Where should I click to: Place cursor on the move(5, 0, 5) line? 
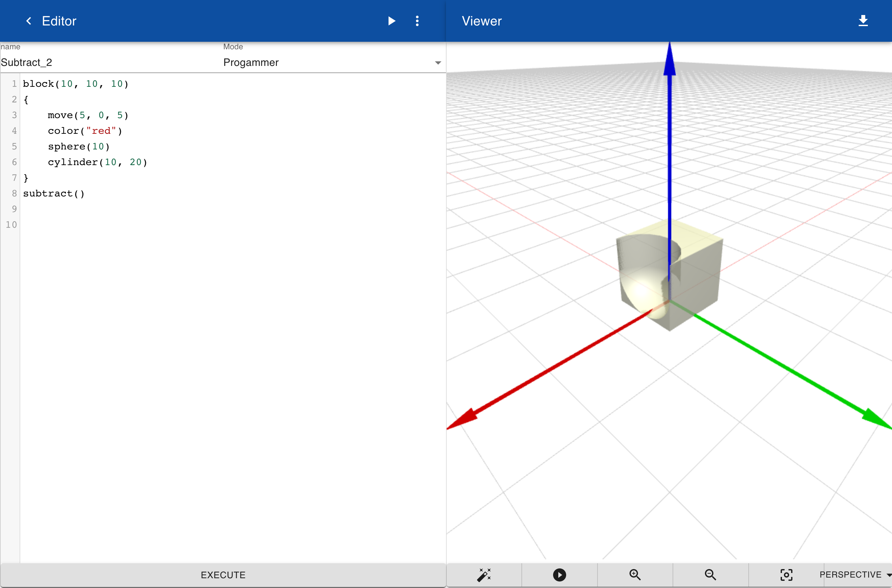(x=88, y=115)
